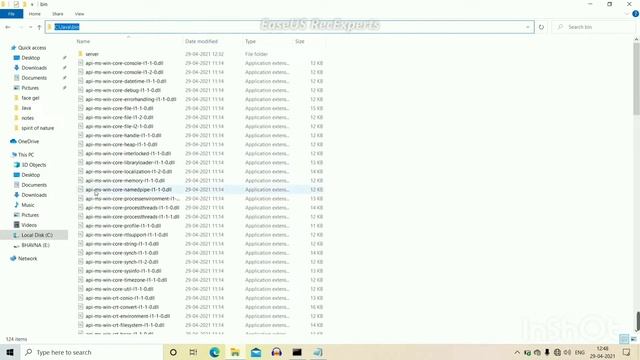Select api-ms-win-core-interlocked-l1-1-0.dll file
This screenshot has height=360, width=640.
(x=128, y=153)
